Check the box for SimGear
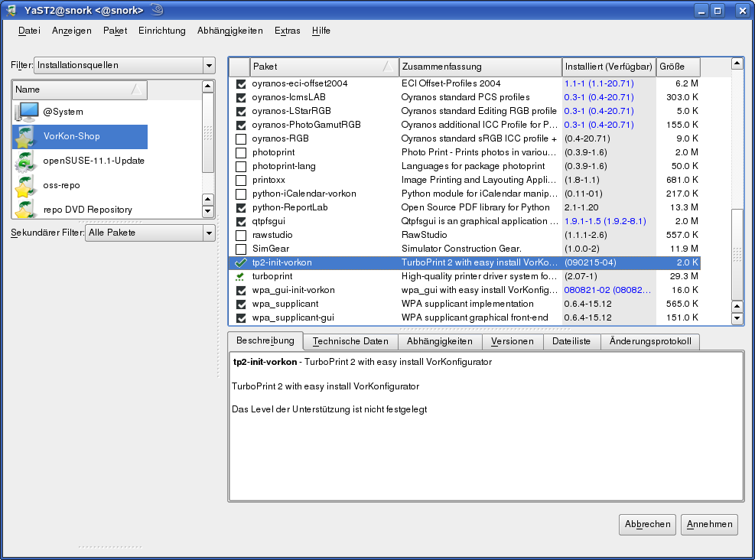Viewport: 755px width, 560px height. pyautogui.click(x=241, y=249)
